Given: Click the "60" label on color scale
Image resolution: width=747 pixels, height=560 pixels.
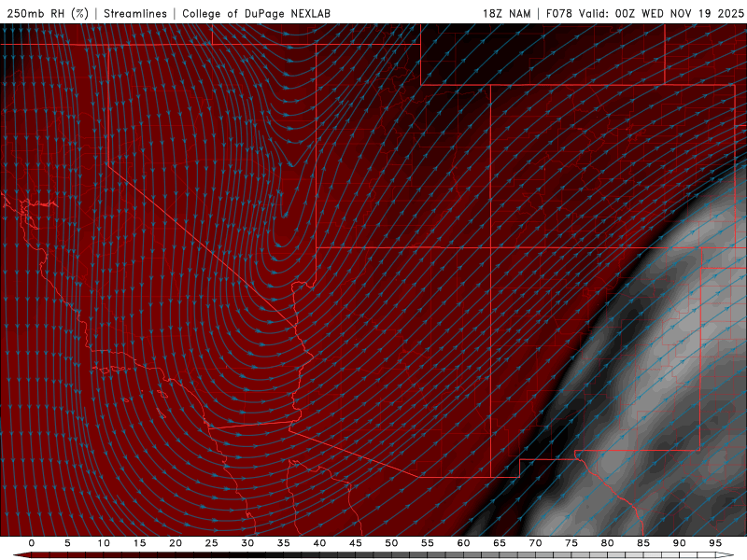Looking at the screenshot, I should pos(463,543).
